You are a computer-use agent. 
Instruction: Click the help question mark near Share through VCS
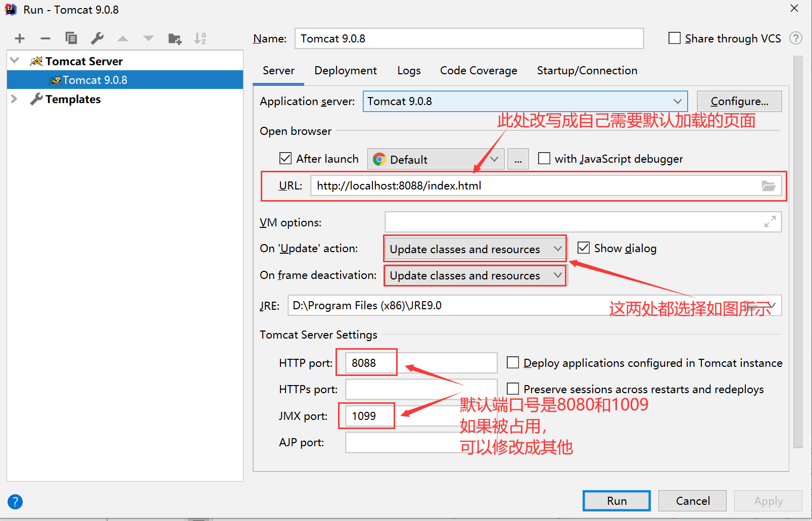pyautogui.click(x=796, y=38)
